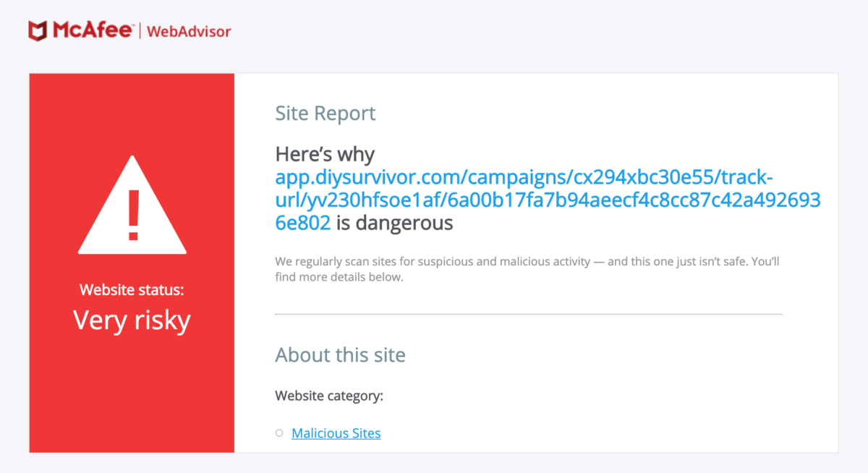This screenshot has height=473, width=868.
Task: Click the McAfee wordmark in header
Action: coord(93,31)
